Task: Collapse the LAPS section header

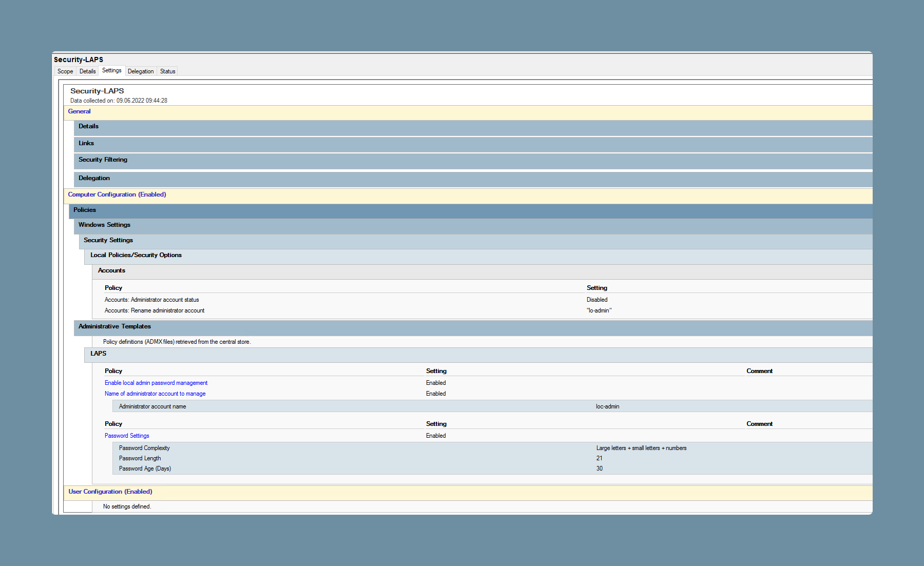Action: 478,355
